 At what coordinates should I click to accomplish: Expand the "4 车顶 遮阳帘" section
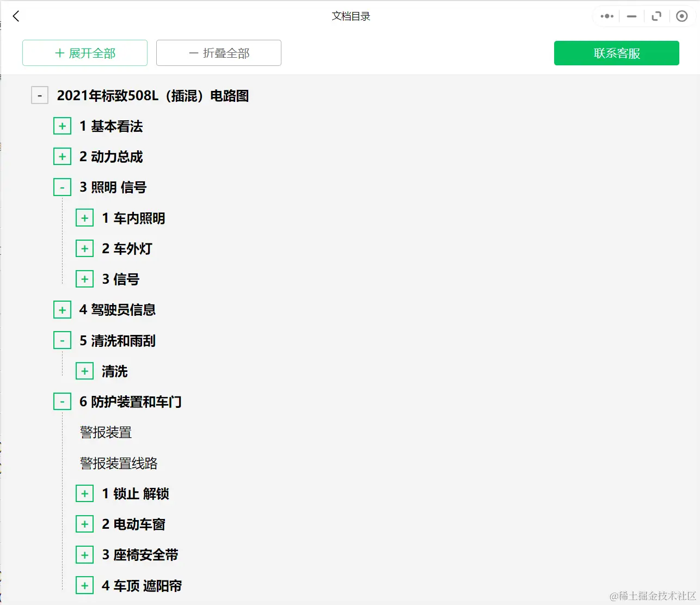point(85,585)
